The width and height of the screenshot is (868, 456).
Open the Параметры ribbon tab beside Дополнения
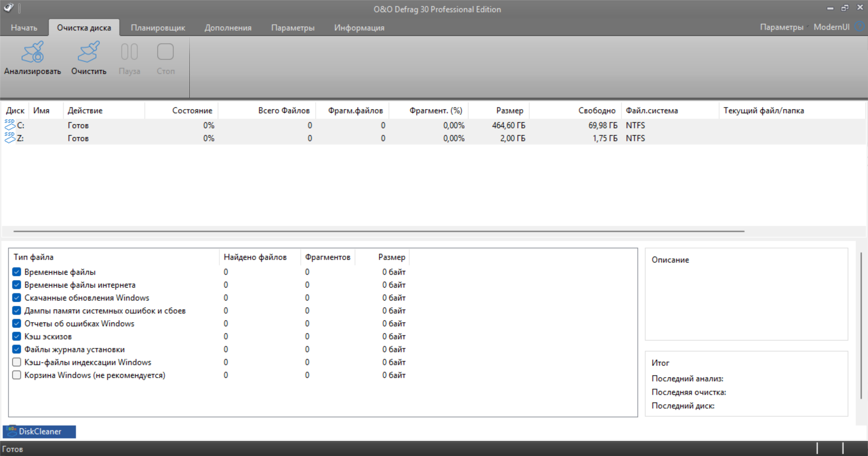point(293,28)
